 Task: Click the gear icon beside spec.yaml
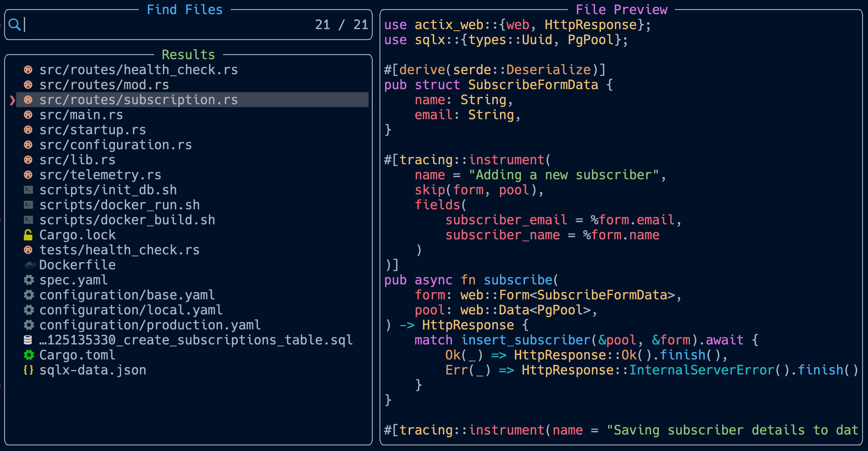pos(29,280)
